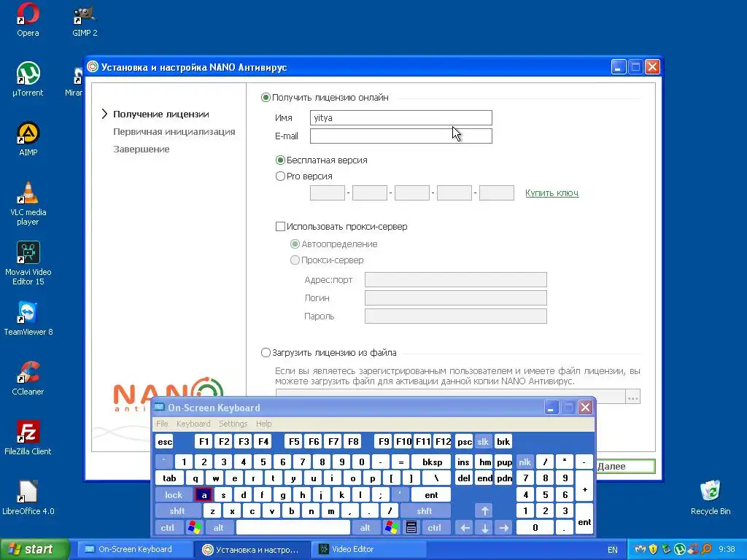Click the browse '...' license file button
Screen dimensions: 747x560
[632, 397]
